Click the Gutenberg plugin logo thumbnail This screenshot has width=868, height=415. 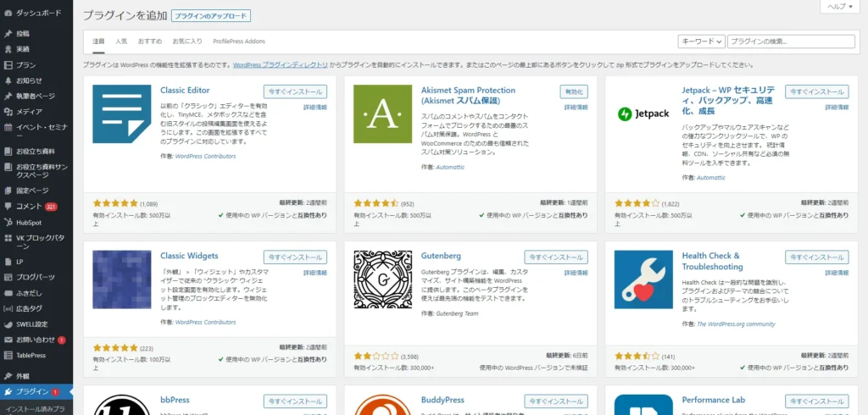point(382,279)
